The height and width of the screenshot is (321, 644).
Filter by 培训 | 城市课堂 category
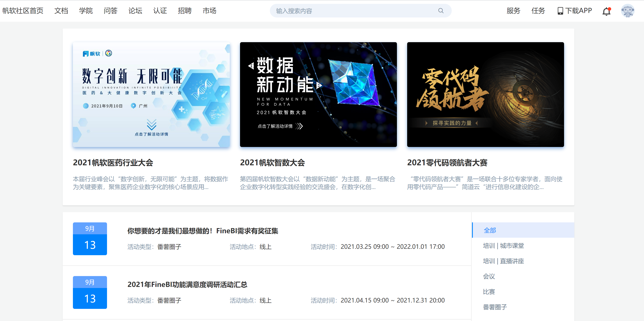tap(503, 246)
